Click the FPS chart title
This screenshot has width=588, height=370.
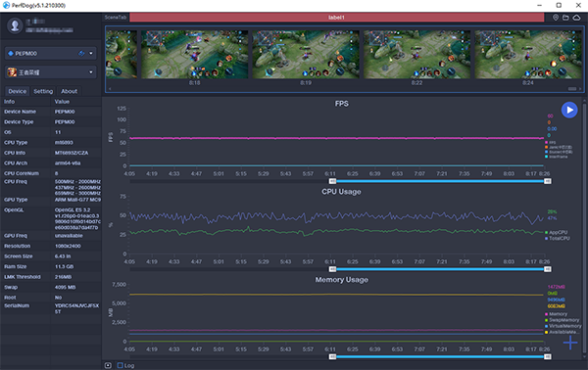pos(342,104)
